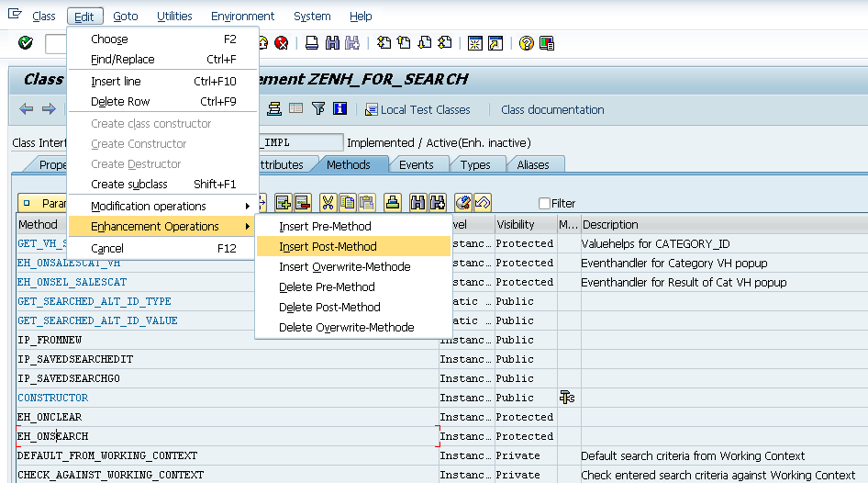Expand the Enhancement Operations submenu
This screenshot has width=868, height=483.
tap(162, 226)
